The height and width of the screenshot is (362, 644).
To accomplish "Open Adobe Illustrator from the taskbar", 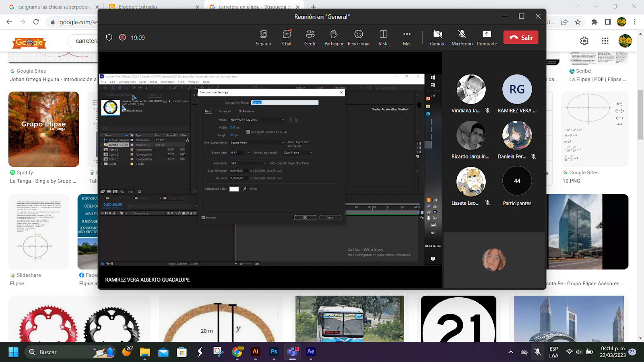I will pyautogui.click(x=255, y=352).
